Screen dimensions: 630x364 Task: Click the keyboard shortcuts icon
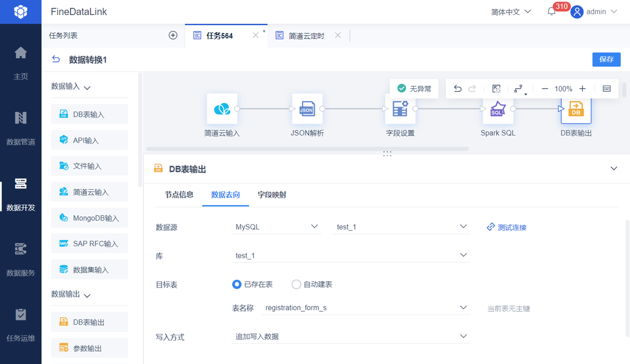[x=607, y=89]
